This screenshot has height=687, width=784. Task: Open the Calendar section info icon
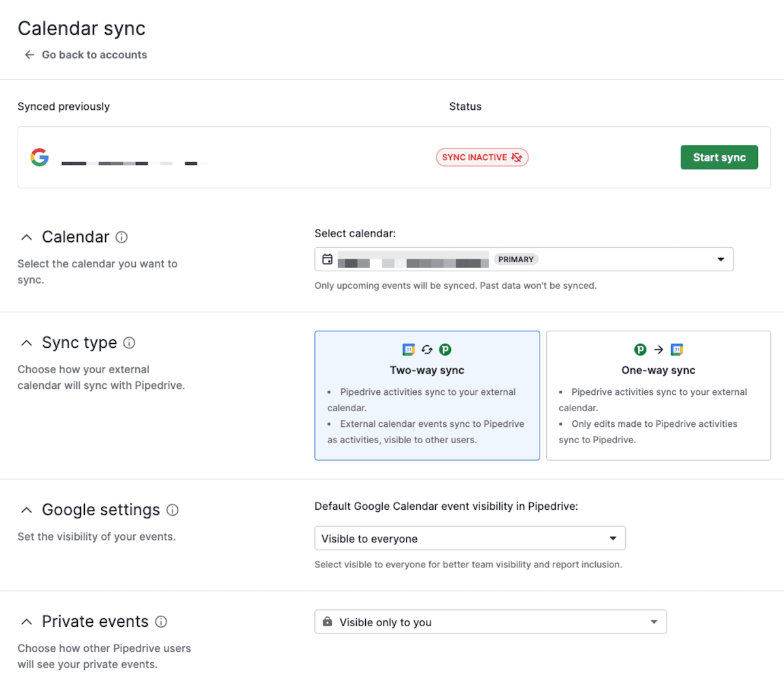[122, 237]
